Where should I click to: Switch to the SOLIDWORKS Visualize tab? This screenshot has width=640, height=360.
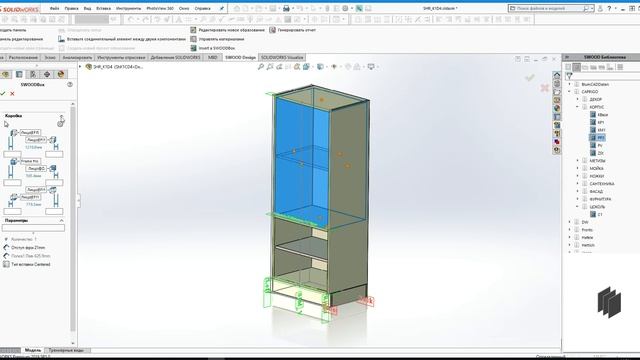coord(282,58)
